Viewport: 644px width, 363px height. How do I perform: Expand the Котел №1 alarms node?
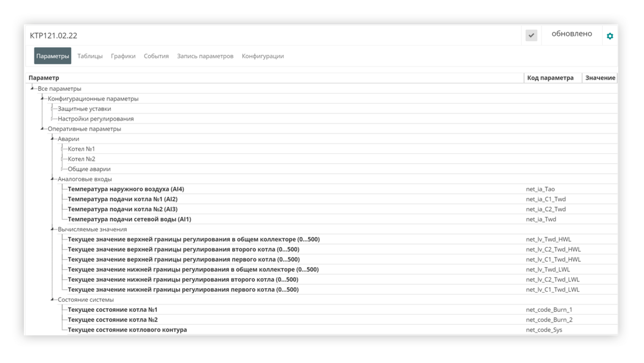[x=62, y=149]
